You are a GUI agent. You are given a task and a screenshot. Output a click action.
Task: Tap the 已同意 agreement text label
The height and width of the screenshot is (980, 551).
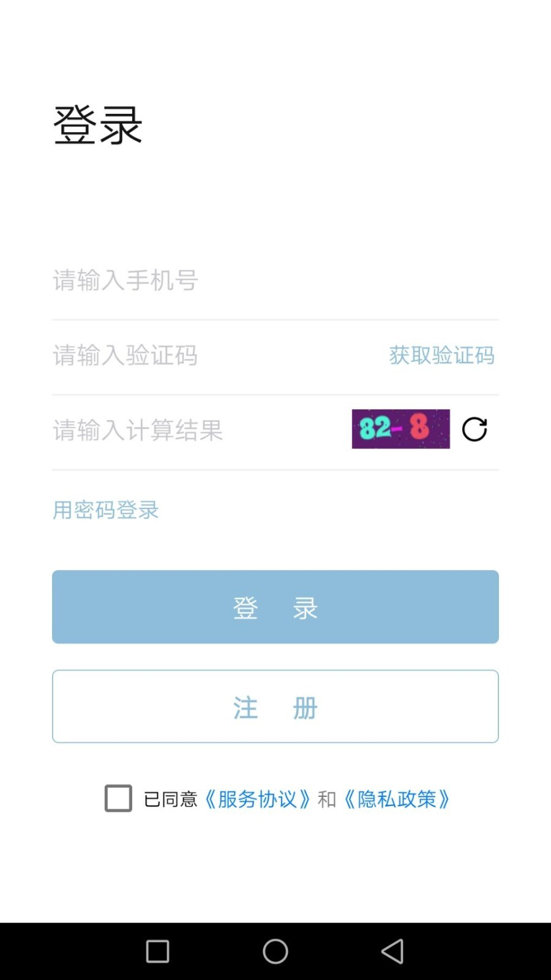[172, 798]
